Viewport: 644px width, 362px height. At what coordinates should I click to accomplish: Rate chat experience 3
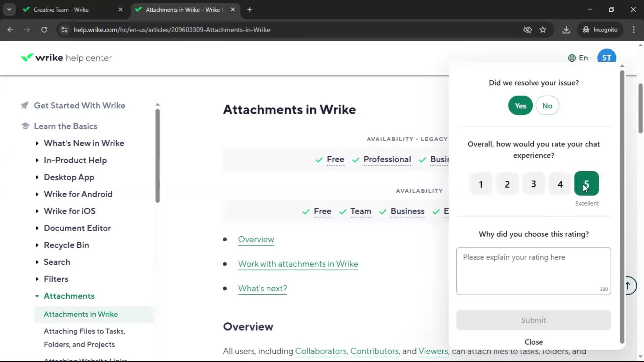pyautogui.click(x=534, y=184)
